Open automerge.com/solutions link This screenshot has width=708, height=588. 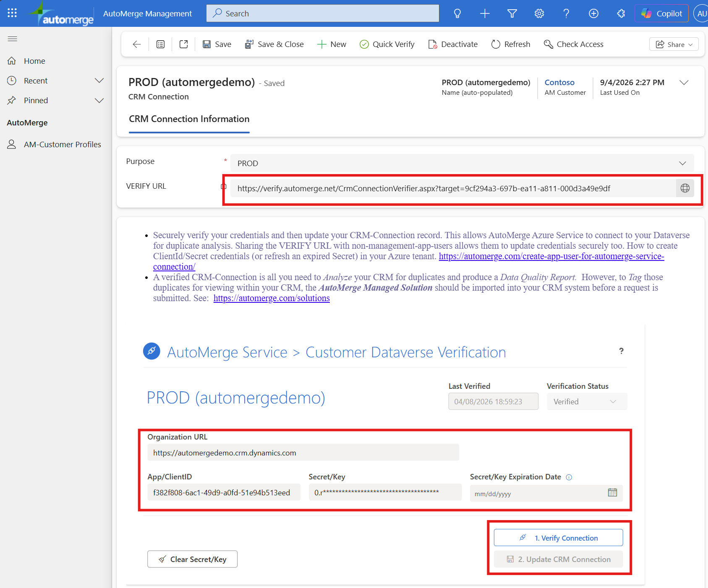coord(272,298)
